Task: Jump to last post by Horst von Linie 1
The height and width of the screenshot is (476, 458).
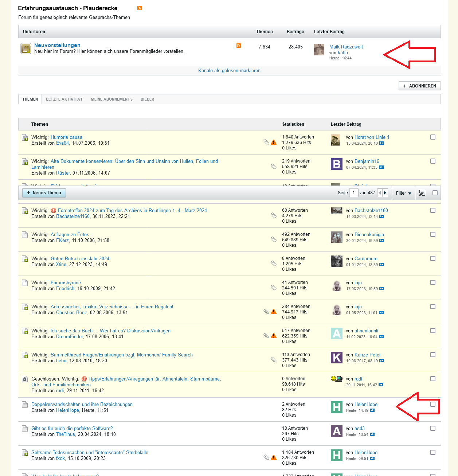Action: 381,143
